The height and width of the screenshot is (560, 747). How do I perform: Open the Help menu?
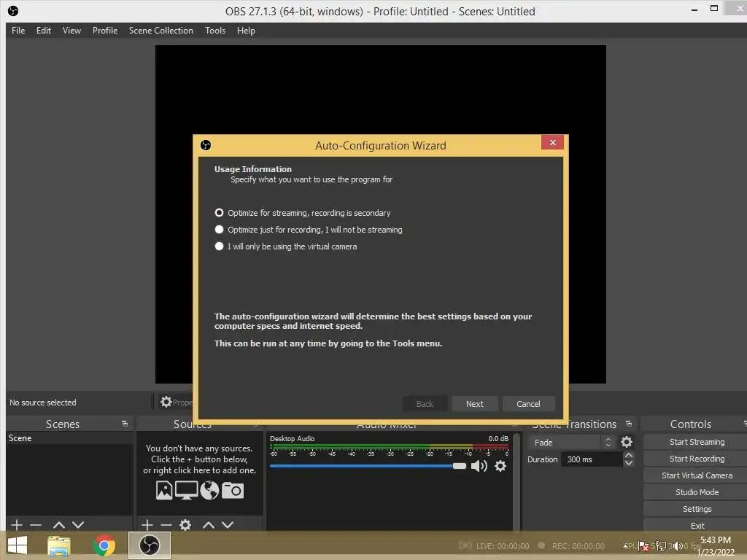(x=246, y=31)
